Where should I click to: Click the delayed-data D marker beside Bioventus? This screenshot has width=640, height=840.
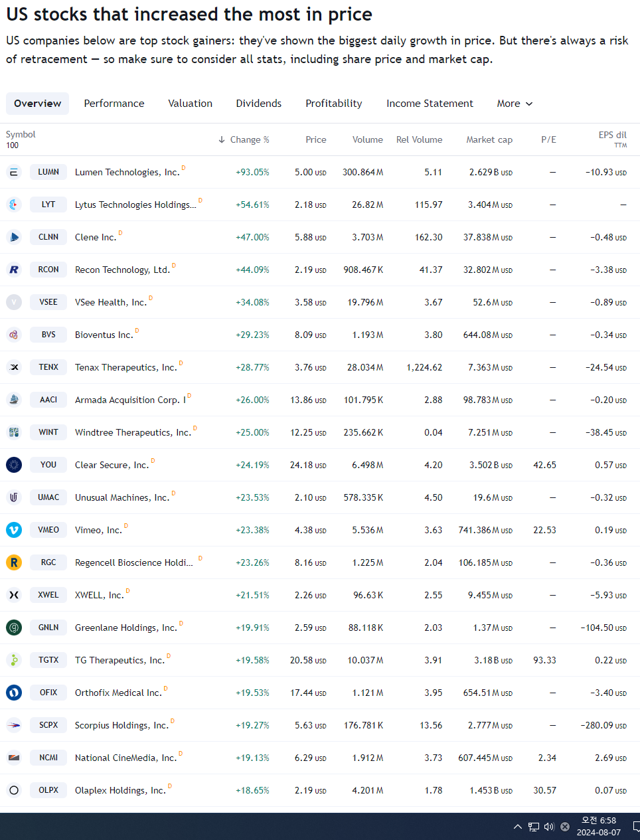tap(137, 331)
